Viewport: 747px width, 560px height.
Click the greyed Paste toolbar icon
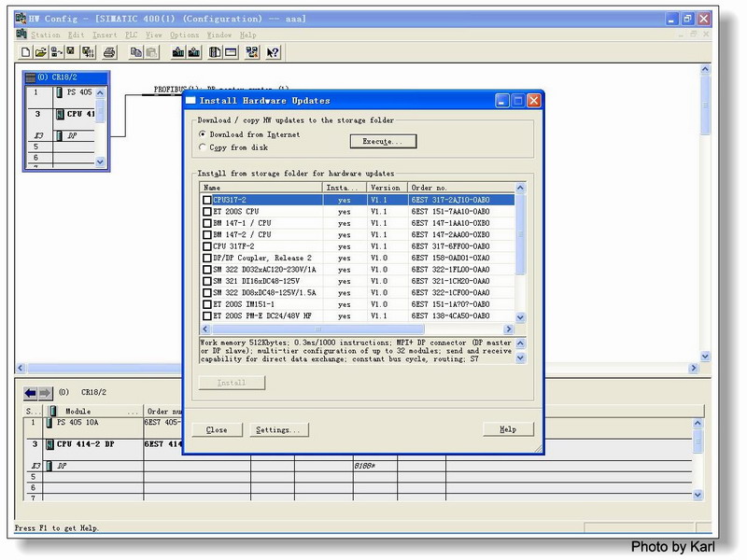click(151, 52)
